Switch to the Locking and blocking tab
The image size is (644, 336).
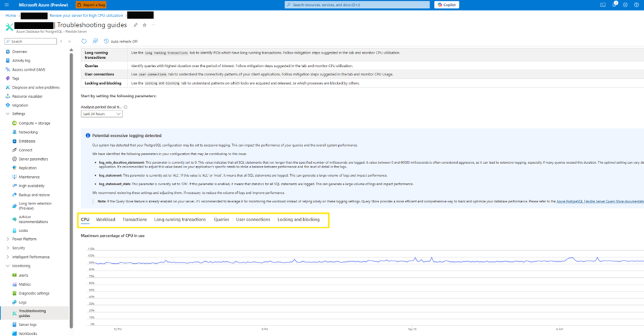coord(298,220)
